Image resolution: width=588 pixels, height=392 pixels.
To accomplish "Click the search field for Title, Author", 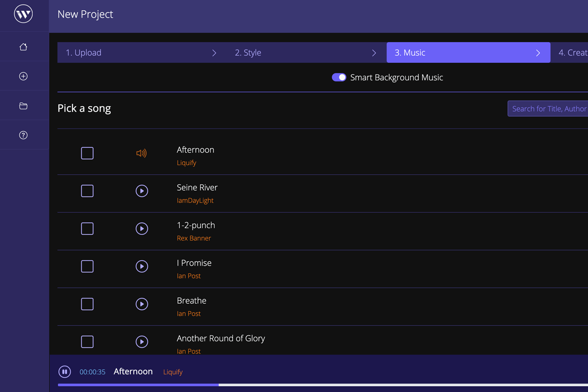I will click(548, 109).
